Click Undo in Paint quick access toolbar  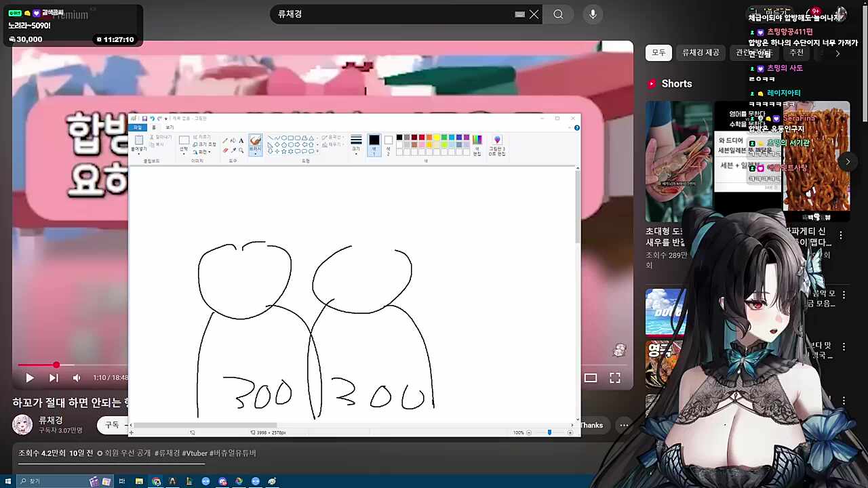(152, 119)
